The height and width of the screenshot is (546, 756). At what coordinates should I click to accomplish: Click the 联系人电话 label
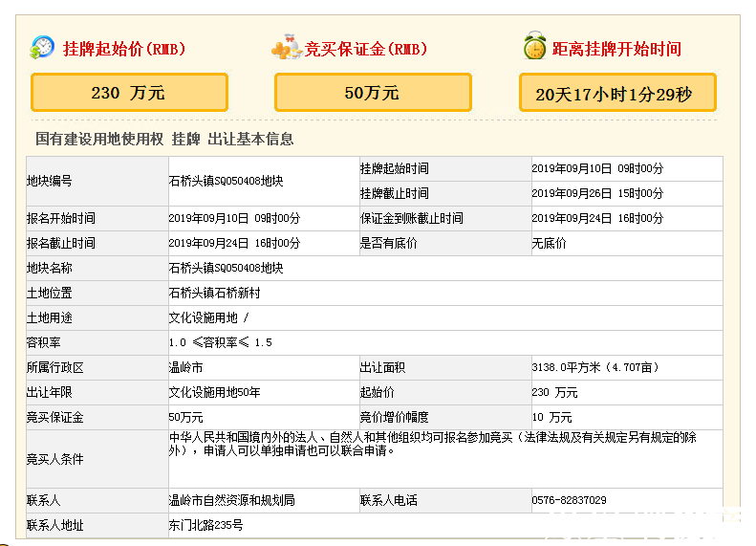389,500
